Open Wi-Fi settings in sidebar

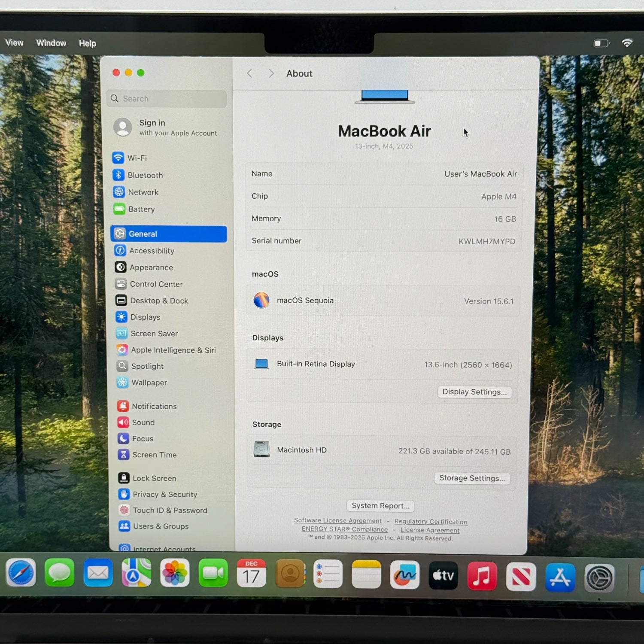(x=137, y=158)
